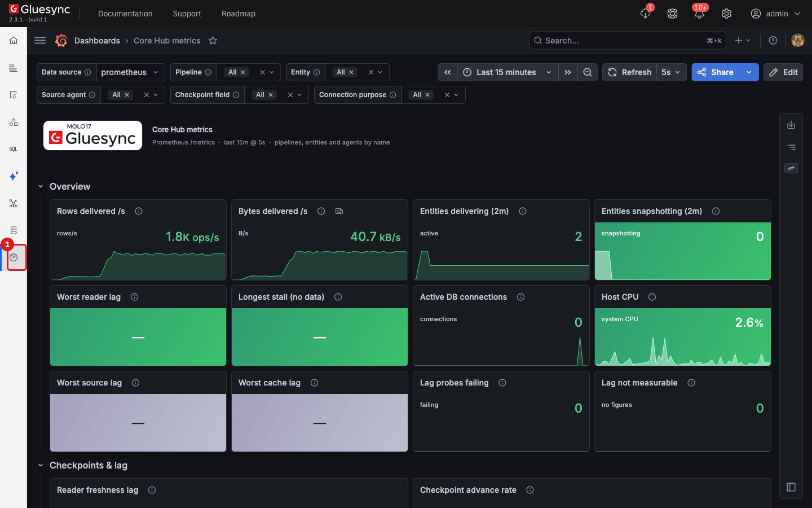Go to Dashboards breadcrumb

[x=97, y=41]
